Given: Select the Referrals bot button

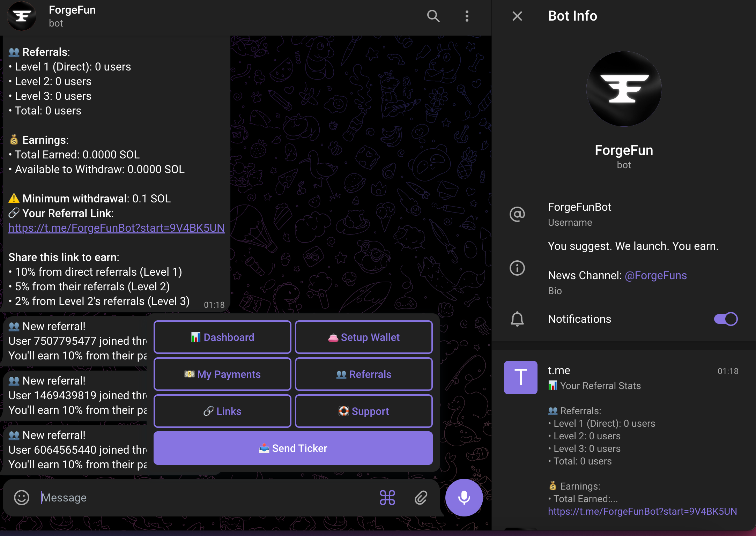Looking at the screenshot, I should pos(364,374).
